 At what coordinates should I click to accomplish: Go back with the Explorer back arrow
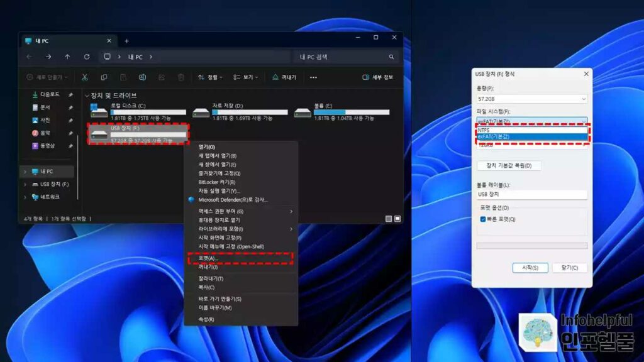[29, 57]
